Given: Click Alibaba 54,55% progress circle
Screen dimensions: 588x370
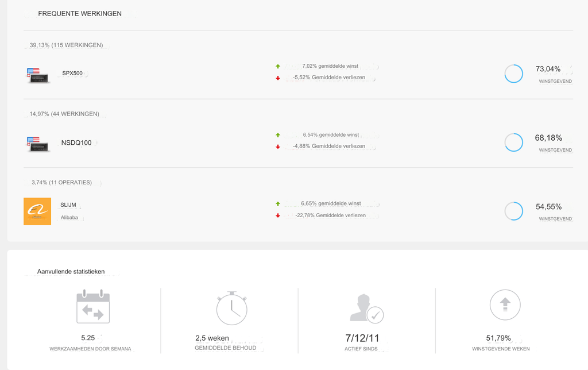Looking at the screenshot, I should coord(513,211).
